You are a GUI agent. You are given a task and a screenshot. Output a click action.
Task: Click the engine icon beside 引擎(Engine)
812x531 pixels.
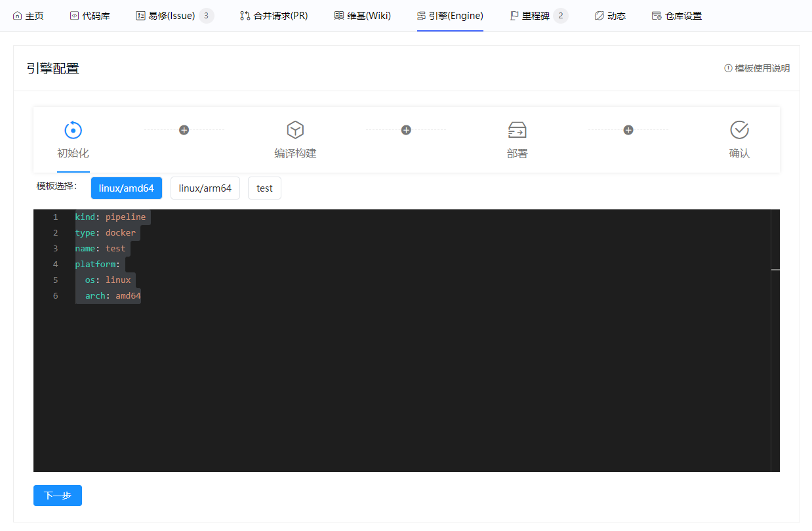click(x=421, y=16)
